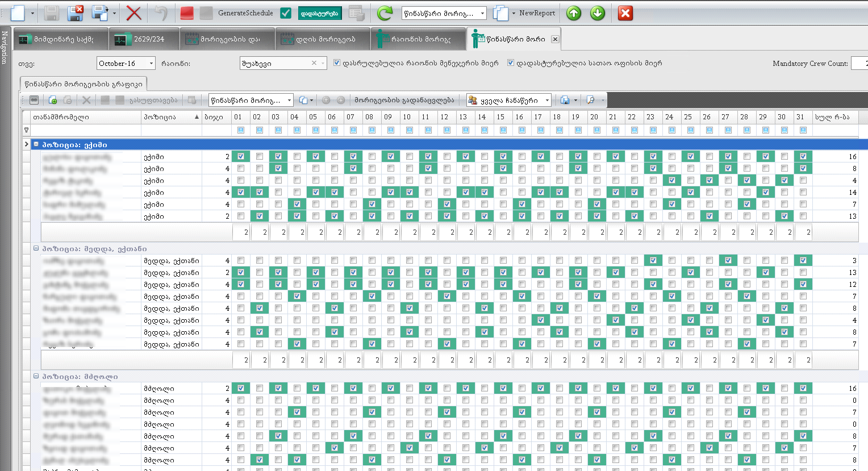Close the წინასწარი მორი... tab with its x
This screenshot has width=868, height=471.
coord(555,39)
